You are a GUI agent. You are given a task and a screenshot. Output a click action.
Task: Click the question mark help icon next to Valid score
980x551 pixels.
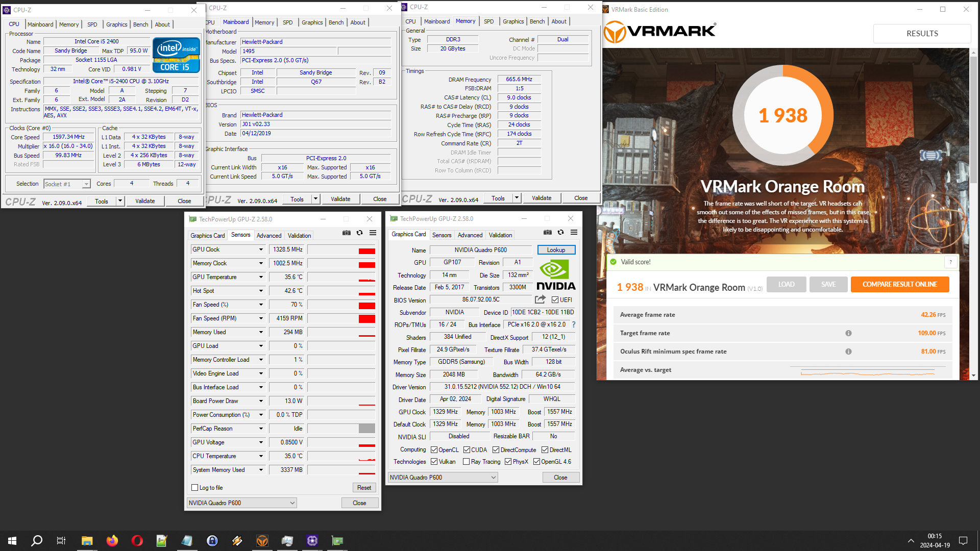[950, 262]
